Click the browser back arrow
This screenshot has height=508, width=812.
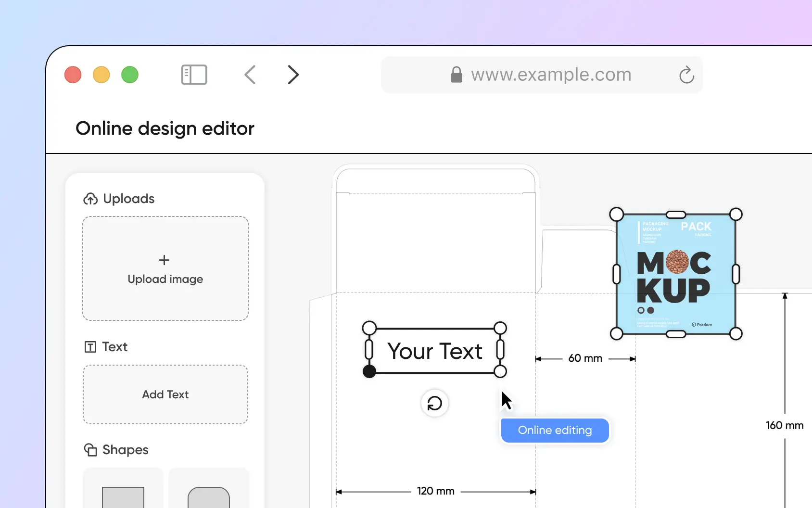[x=250, y=75]
